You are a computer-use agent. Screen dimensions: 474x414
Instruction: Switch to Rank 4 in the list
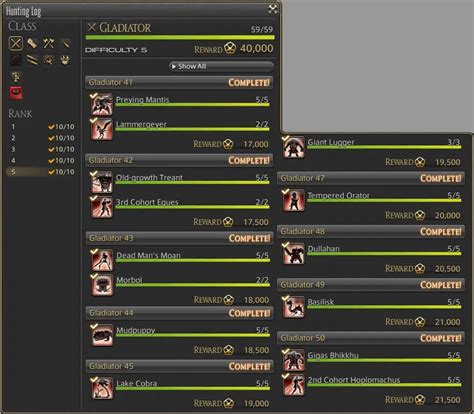pyautogui.click(x=41, y=161)
